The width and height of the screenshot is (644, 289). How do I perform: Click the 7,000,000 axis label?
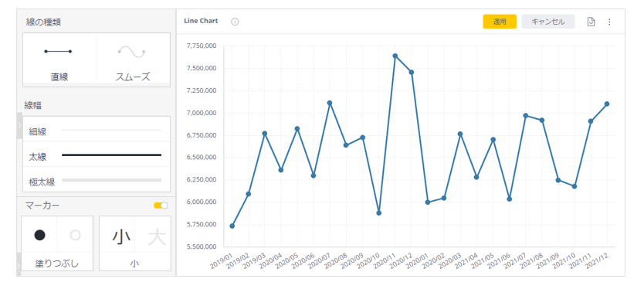coord(202,113)
